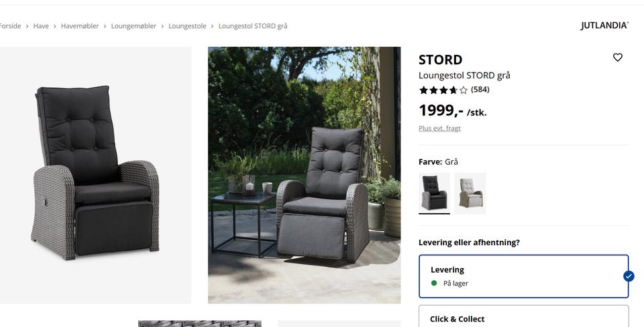Choose the Click & Collect option

[x=523, y=316]
